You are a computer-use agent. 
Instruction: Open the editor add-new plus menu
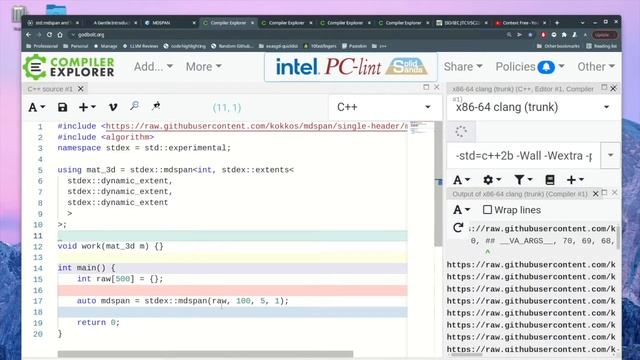point(87,107)
